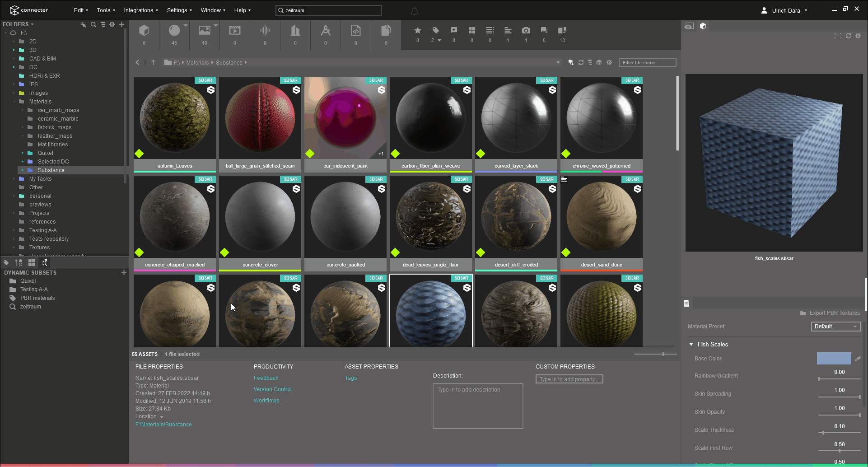The width and height of the screenshot is (868, 467).
Task: Open the Tools menu
Action: 106,10
